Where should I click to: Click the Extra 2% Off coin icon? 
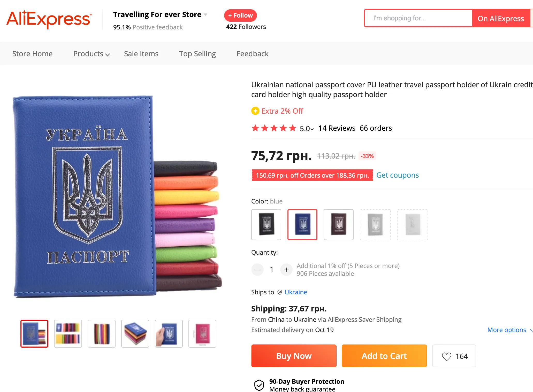[x=255, y=111]
